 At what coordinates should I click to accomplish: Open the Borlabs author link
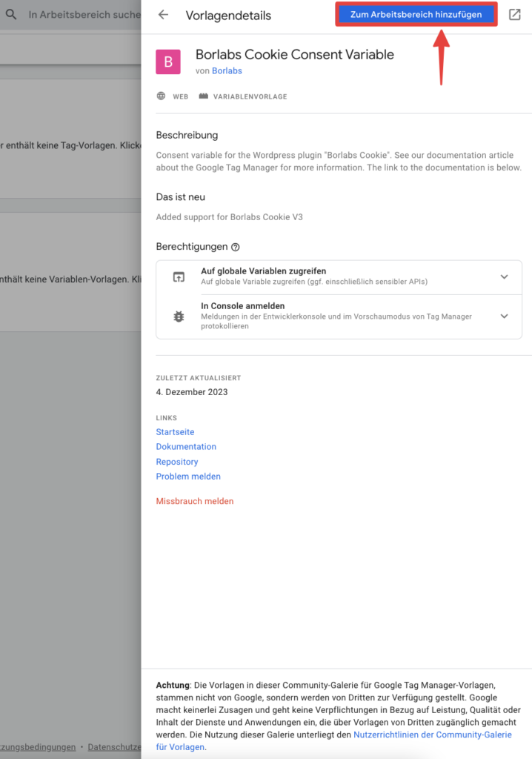[x=227, y=70]
